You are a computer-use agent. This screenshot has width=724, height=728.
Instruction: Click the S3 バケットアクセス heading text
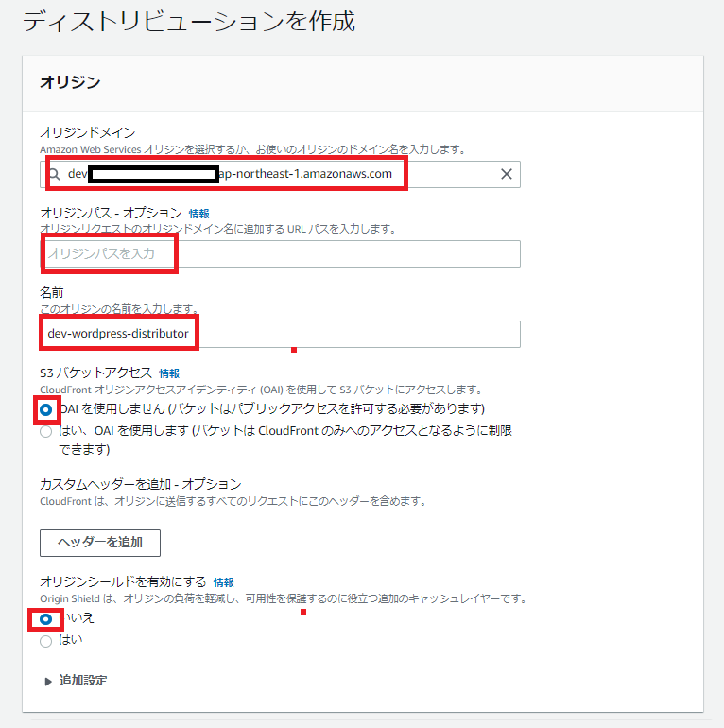(x=95, y=373)
